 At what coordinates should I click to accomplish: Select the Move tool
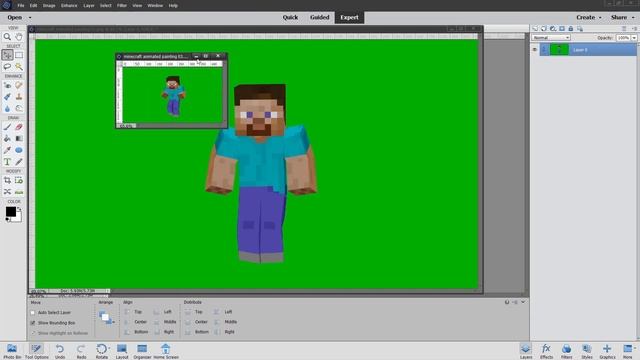[7, 55]
